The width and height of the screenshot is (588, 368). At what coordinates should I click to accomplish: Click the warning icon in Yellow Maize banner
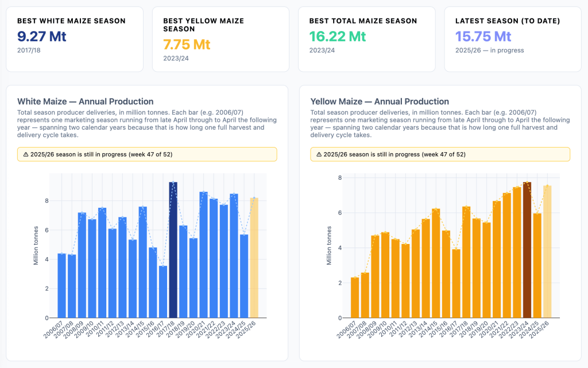tap(319, 154)
